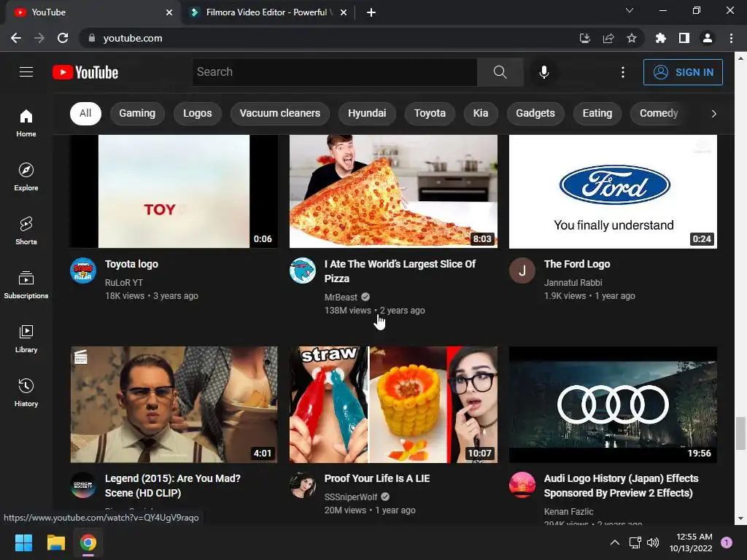Click the pizza slice video thumbnail
Screen dimensions: 747x560
coord(393,192)
